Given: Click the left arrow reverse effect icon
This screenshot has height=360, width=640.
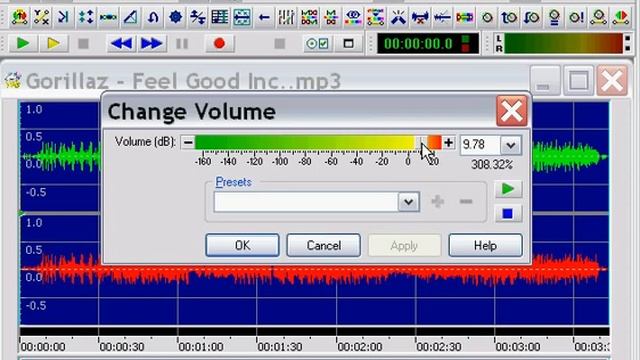Looking at the screenshot, I should point(264,17).
